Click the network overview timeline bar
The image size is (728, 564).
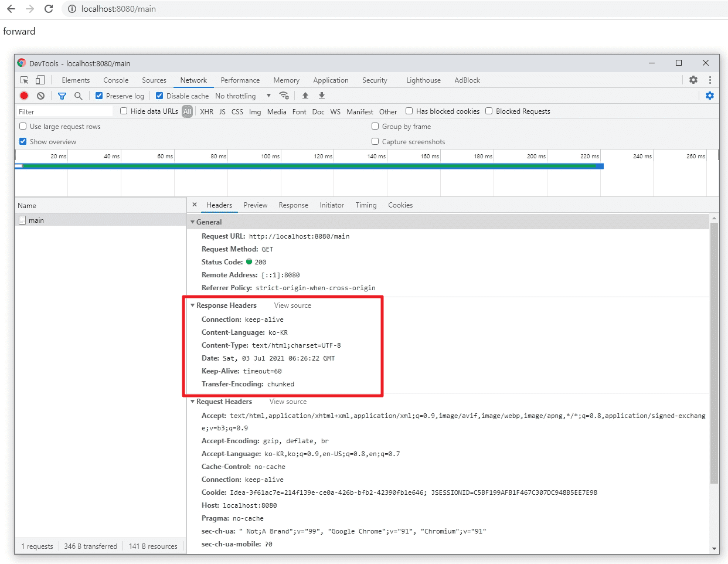(x=309, y=167)
